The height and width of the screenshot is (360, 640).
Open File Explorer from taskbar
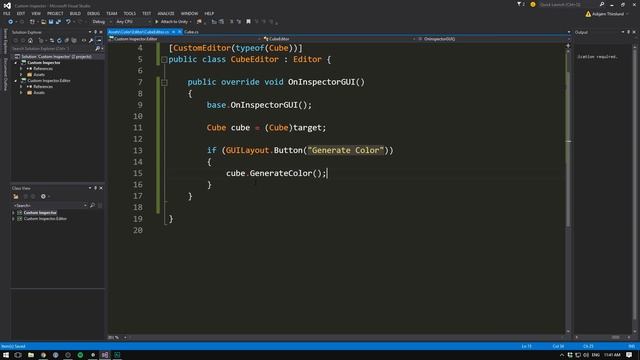[31, 355]
